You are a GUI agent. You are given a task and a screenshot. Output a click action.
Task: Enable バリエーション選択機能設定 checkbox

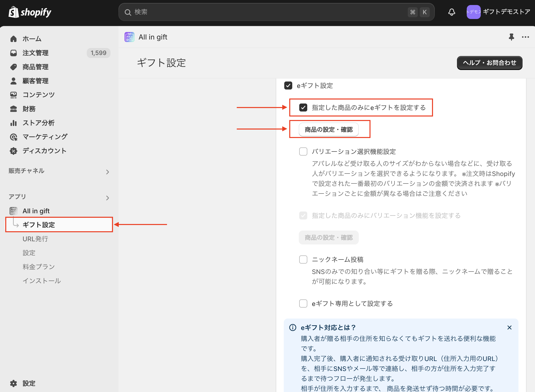pyautogui.click(x=303, y=151)
